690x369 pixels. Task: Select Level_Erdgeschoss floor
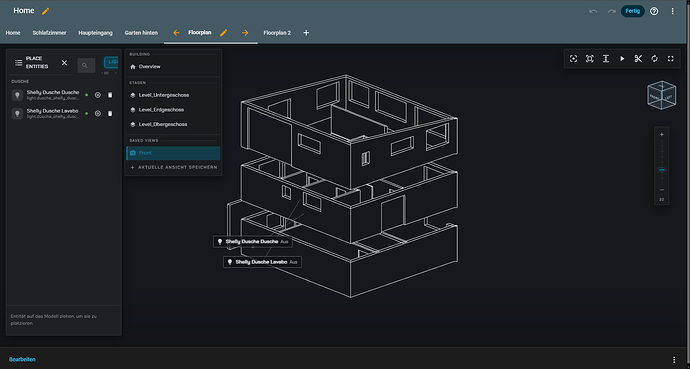(173, 110)
